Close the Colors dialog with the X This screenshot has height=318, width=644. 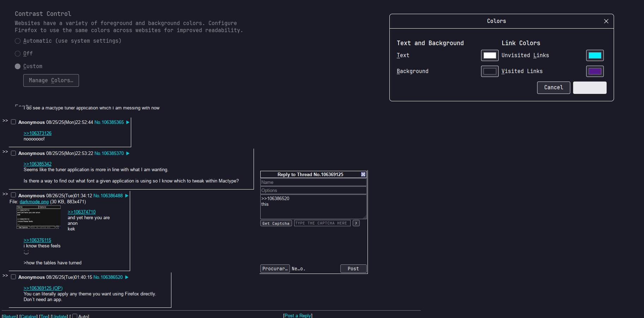pyautogui.click(x=606, y=21)
